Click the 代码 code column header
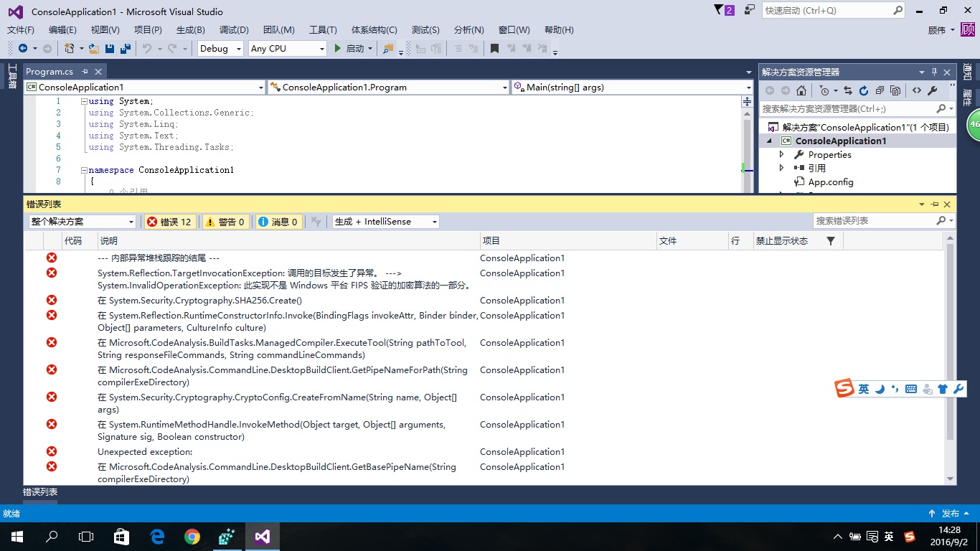This screenshot has width=980, height=551. click(79, 241)
